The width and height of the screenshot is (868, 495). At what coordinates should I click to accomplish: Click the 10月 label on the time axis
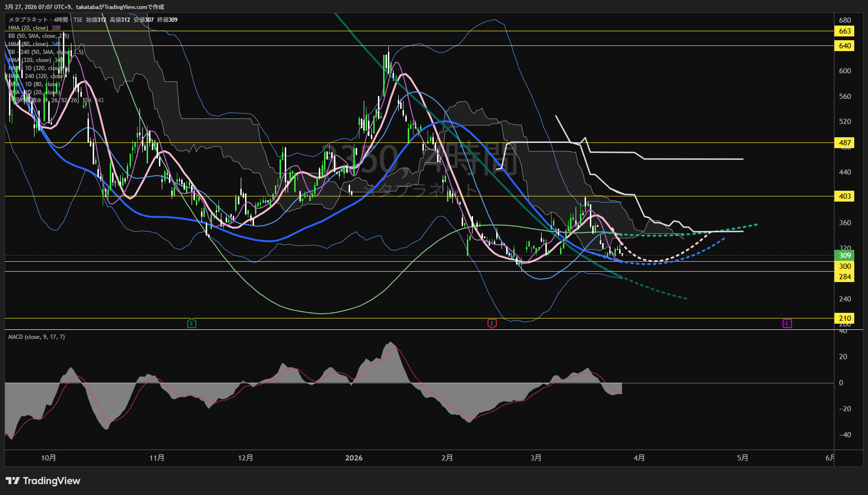point(48,458)
